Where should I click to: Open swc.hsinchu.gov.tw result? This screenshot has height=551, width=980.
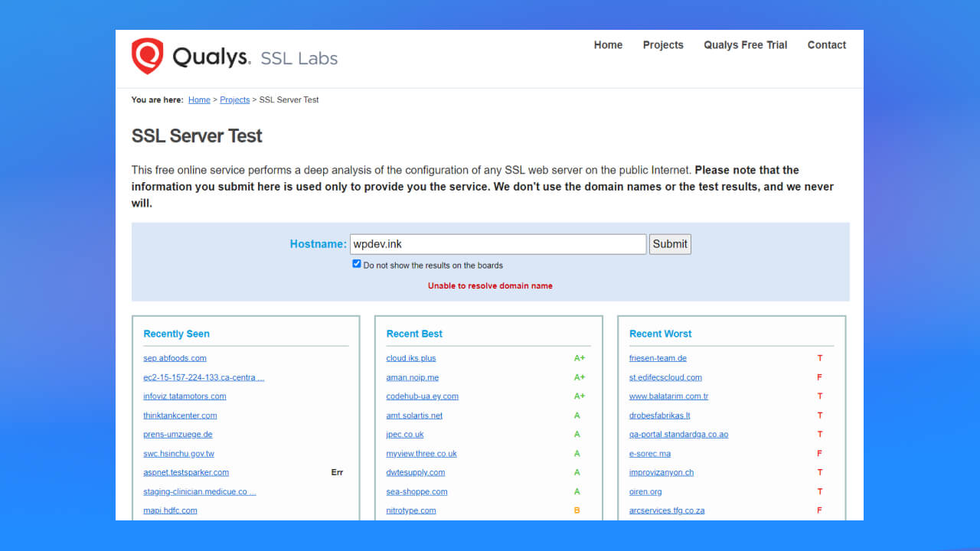pyautogui.click(x=178, y=454)
